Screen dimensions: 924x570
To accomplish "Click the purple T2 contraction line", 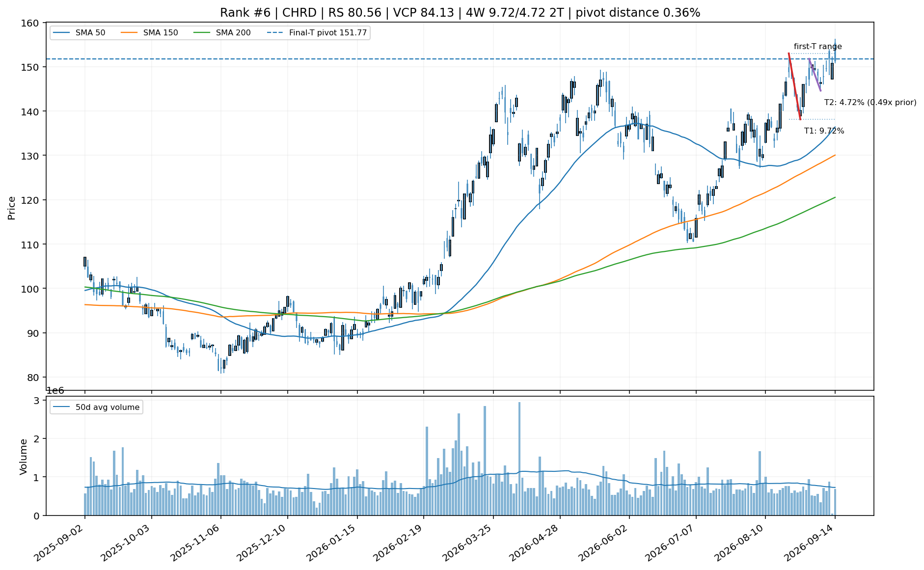I will click(815, 75).
